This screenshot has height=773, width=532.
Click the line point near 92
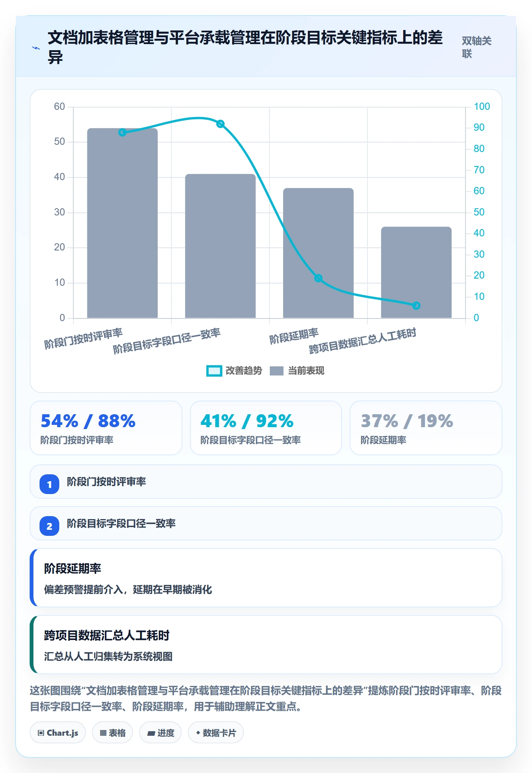[220, 124]
